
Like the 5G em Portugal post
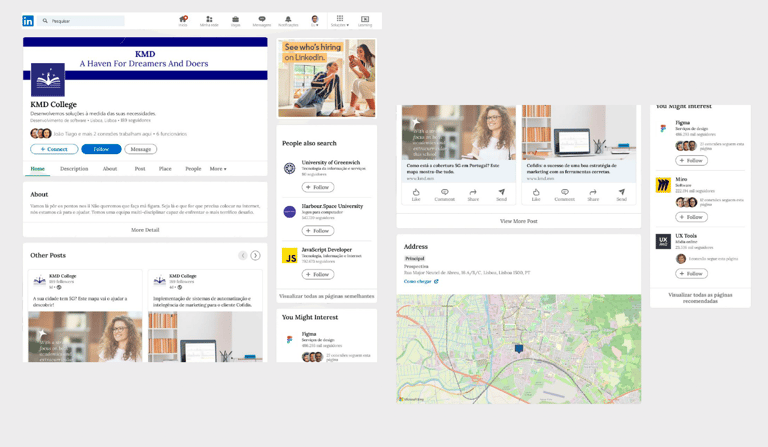pos(416,195)
